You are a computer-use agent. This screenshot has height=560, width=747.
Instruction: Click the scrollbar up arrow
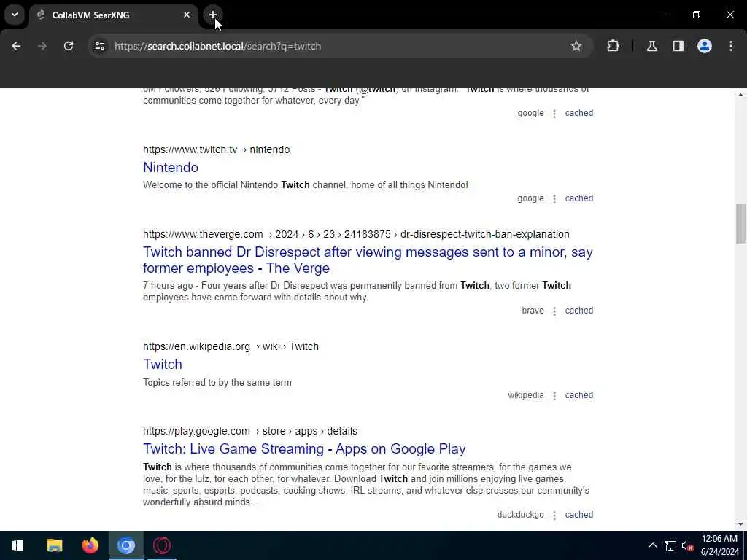(740, 95)
